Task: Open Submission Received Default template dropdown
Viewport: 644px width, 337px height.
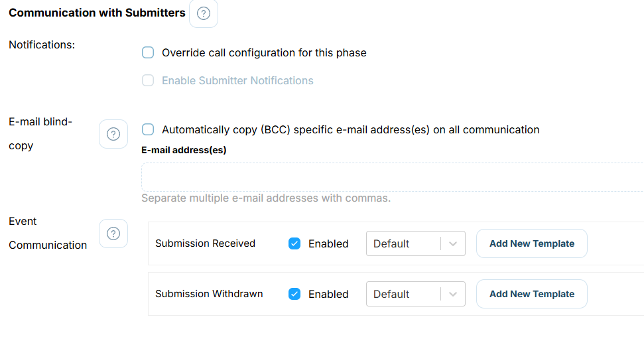Action: coord(416,243)
